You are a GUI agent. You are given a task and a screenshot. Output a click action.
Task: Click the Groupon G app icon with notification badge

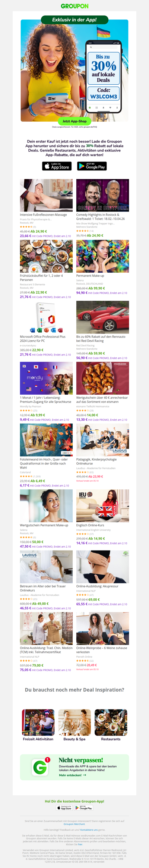pyautogui.click(x=41, y=767)
